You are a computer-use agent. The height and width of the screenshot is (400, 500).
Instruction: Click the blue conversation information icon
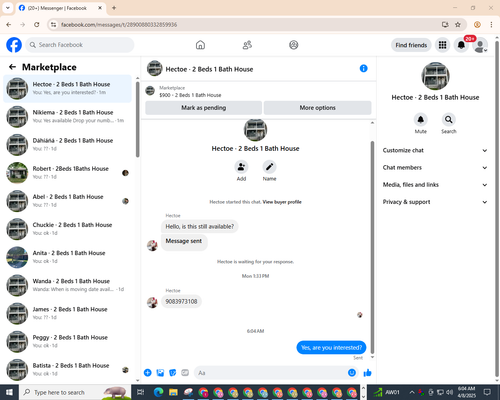click(x=364, y=68)
